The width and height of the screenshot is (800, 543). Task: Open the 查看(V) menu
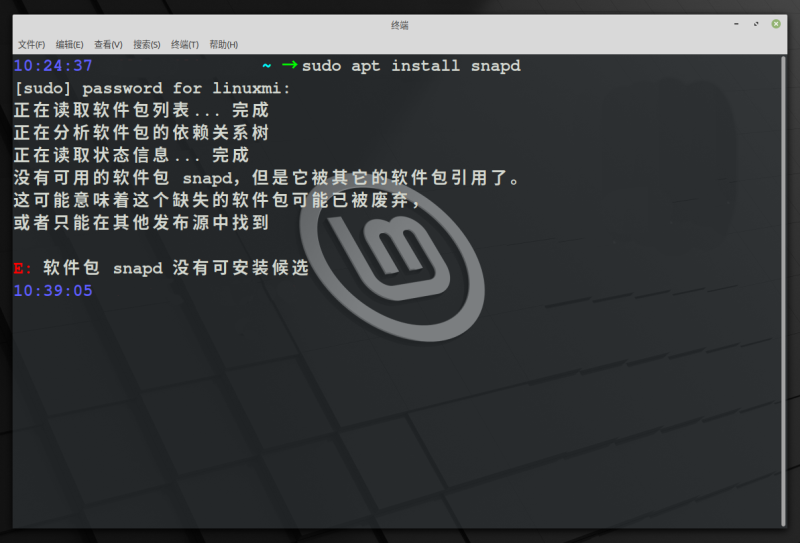point(108,44)
